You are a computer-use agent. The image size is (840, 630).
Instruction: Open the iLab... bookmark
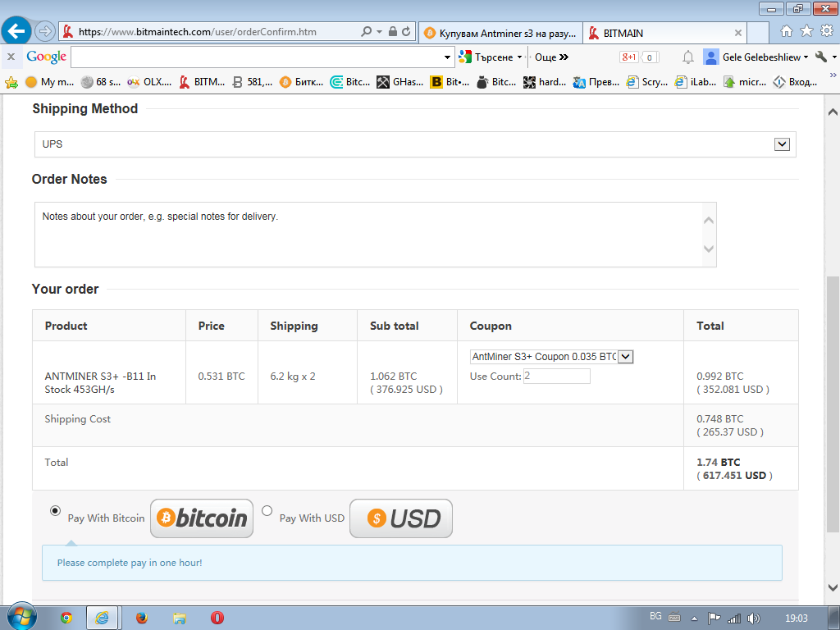click(696, 82)
